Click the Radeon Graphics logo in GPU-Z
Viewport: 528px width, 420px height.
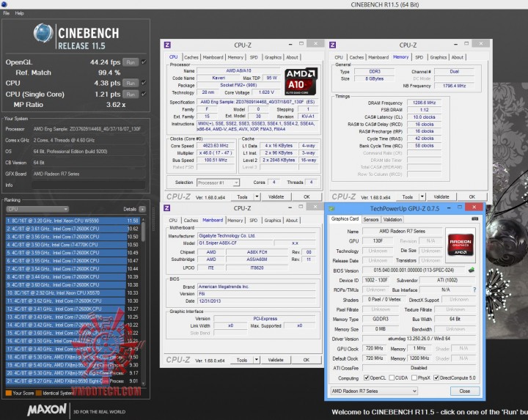[461, 246]
